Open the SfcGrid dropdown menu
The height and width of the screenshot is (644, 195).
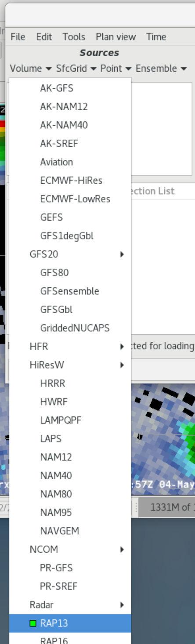[76, 69]
